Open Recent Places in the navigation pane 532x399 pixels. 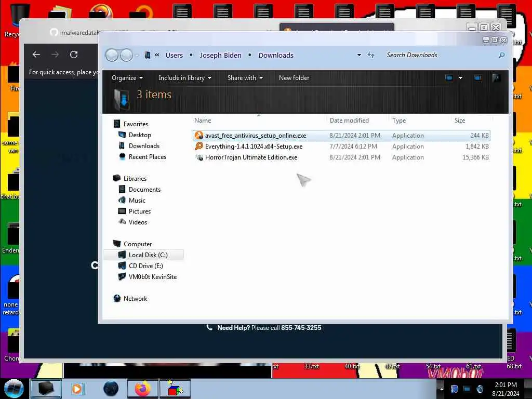pos(147,157)
